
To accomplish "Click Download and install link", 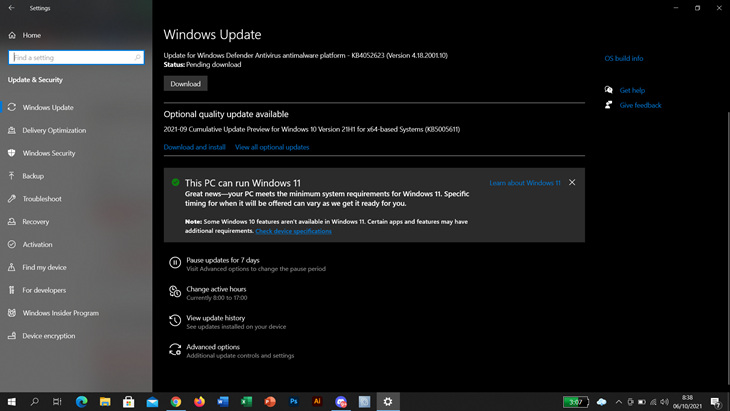I will click(x=194, y=147).
